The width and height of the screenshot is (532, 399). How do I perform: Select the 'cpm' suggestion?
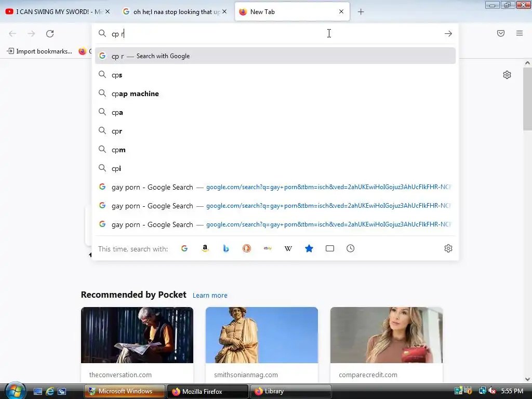[x=275, y=150]
